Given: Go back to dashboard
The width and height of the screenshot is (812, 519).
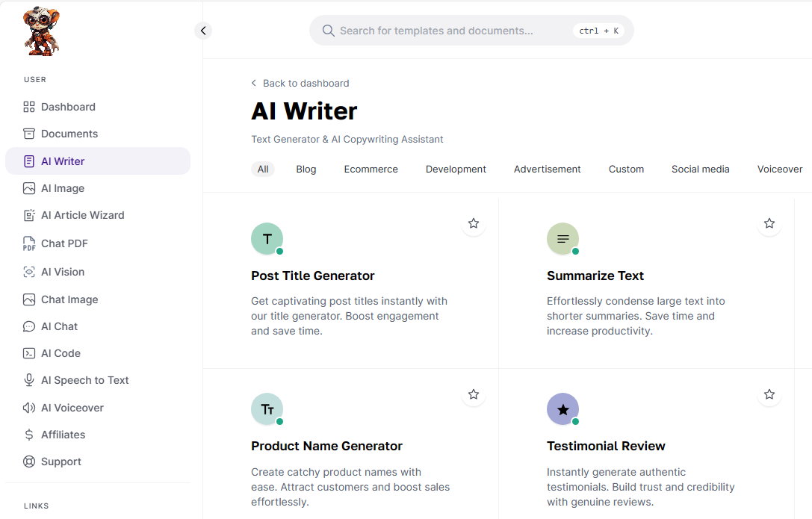Looking at the screenshot, I should [300, 83].
